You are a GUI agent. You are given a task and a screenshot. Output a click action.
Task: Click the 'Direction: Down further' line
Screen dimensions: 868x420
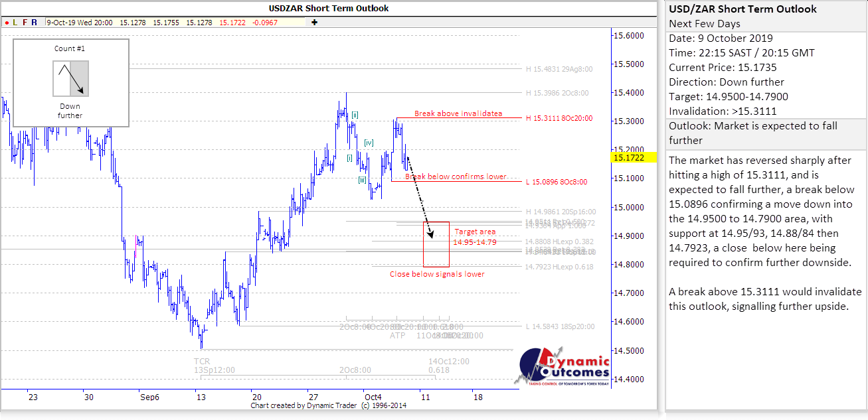tap(727, 82)
